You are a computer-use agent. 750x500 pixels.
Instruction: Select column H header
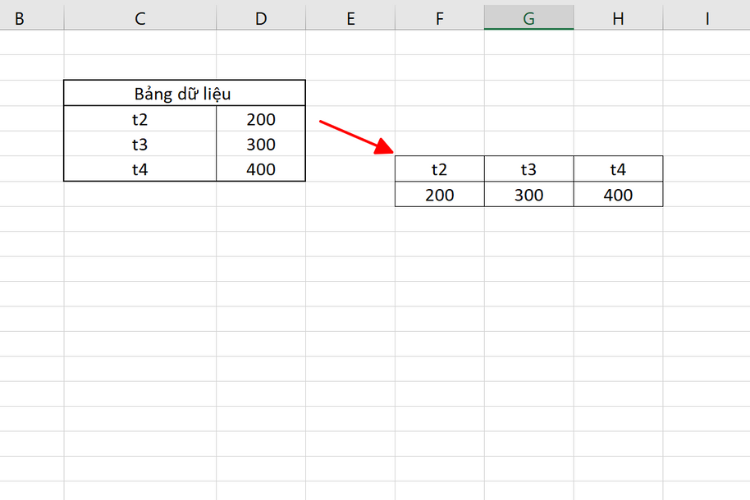618,18
